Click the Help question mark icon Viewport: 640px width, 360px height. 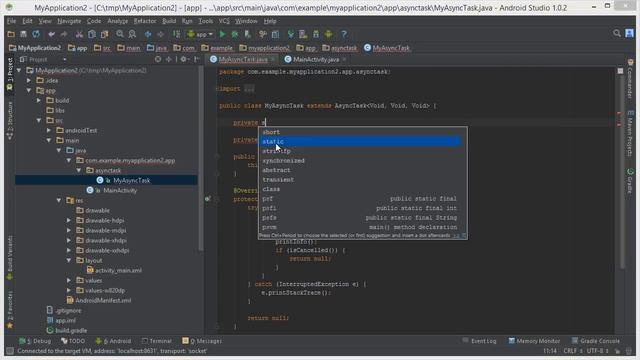tap(344, 34)
